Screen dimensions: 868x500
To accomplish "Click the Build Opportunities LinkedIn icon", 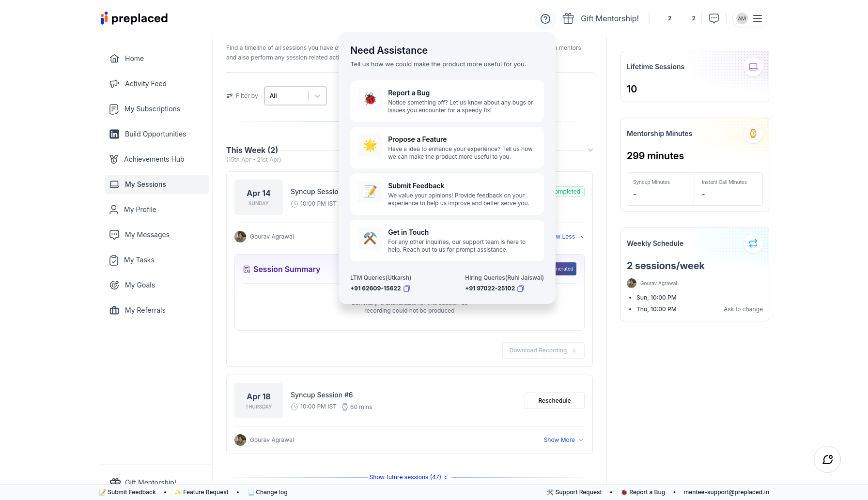I will coord(114,134).
